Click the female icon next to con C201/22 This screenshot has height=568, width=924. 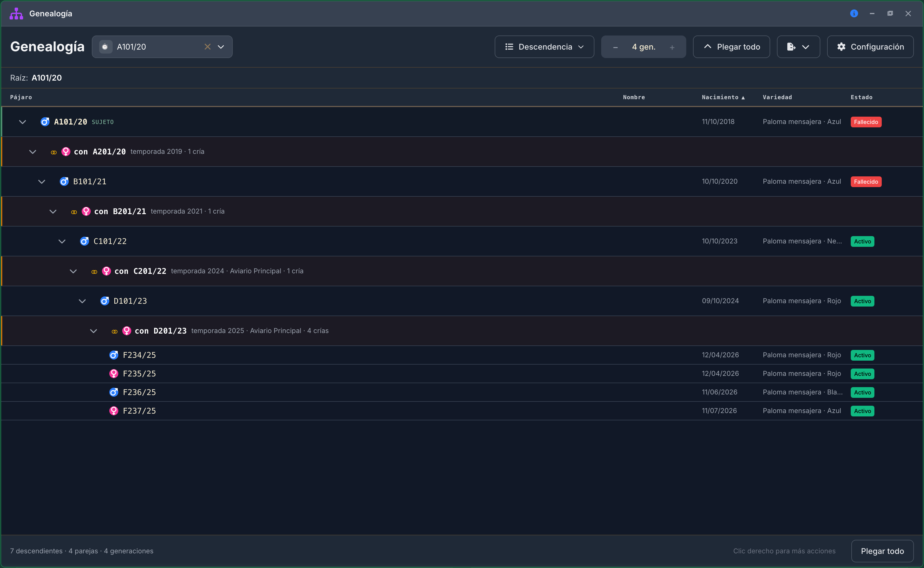[x=107, y=271]
